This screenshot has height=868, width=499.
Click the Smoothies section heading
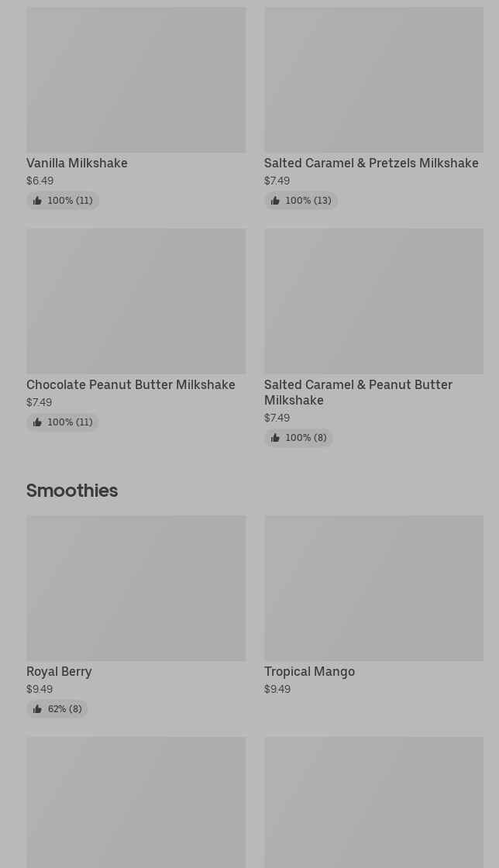point(72,491)
